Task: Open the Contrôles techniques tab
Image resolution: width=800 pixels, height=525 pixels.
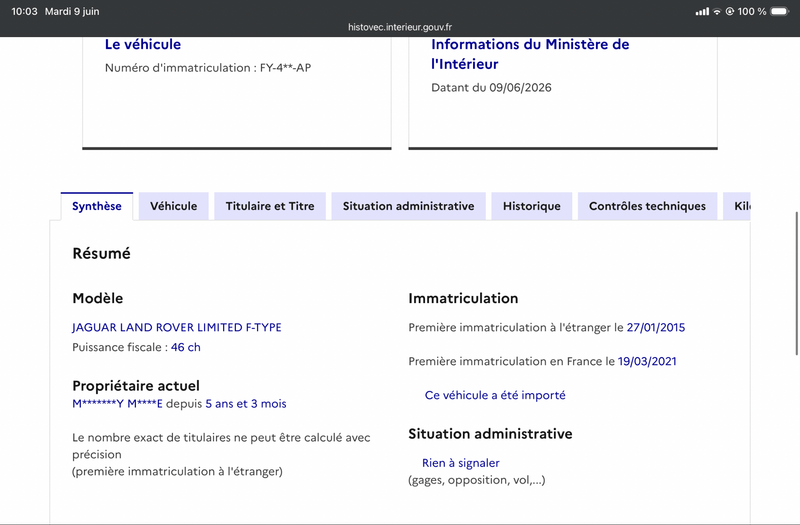Action: coord(647,206)
